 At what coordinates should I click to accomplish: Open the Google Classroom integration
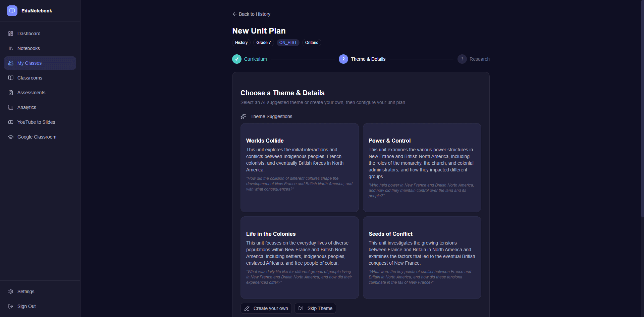tap(37, 137)
